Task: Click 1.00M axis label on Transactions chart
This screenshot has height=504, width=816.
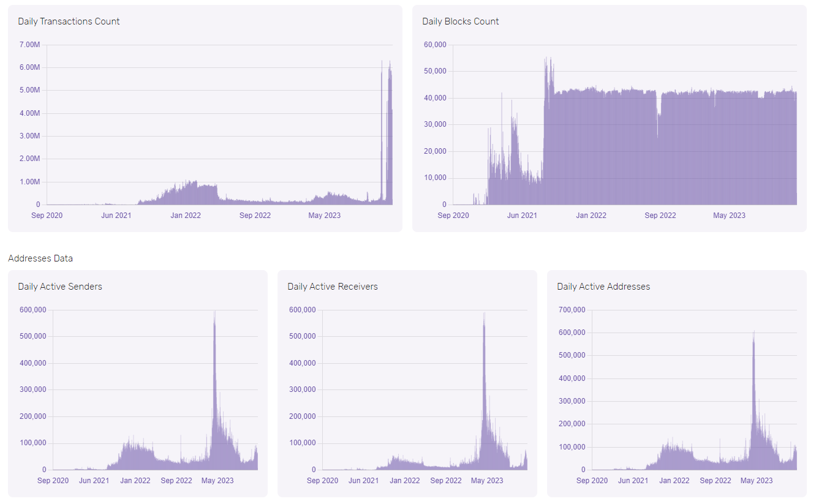Action: 29,182
